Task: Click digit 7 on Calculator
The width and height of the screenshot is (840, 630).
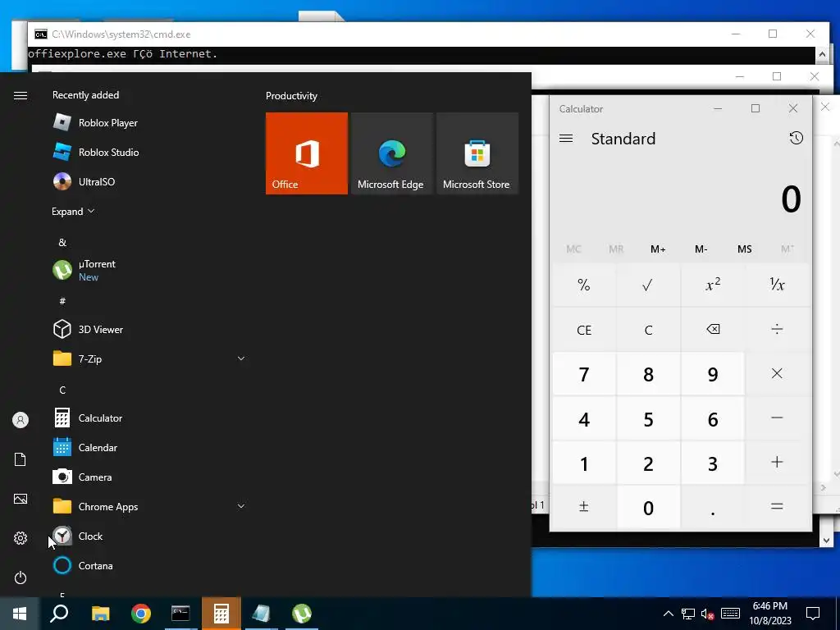Action: pos(584,374)
